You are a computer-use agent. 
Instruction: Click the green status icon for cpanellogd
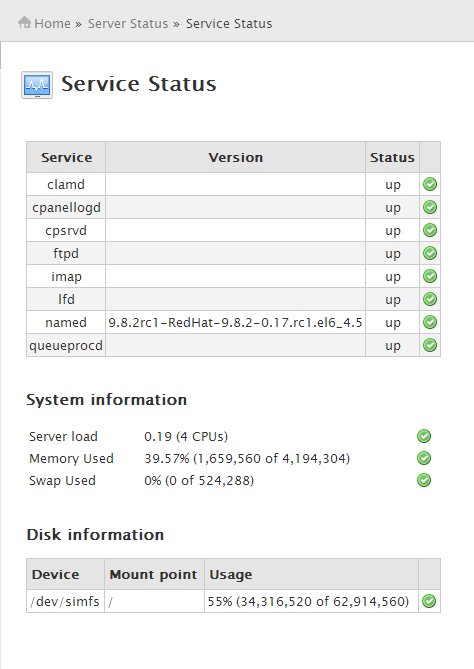430,207
